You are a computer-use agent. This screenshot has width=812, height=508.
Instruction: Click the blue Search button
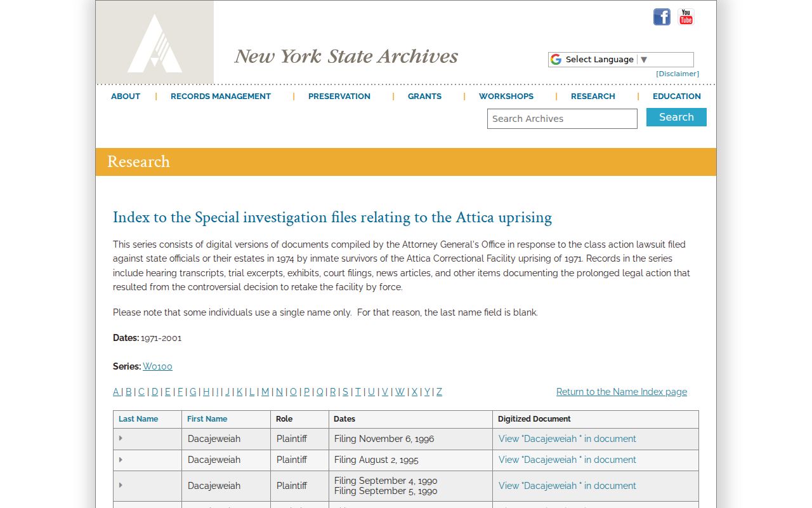coord(676,117)
